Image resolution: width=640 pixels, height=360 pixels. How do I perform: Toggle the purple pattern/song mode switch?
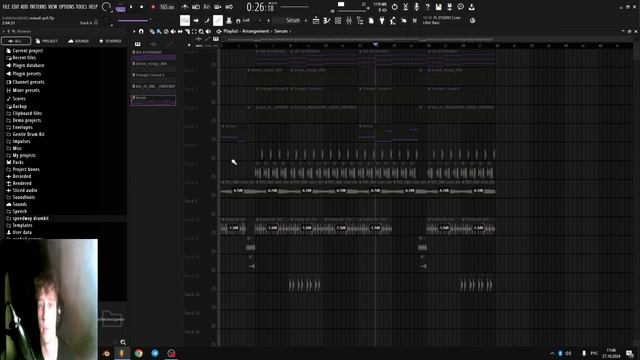point(121,8)
